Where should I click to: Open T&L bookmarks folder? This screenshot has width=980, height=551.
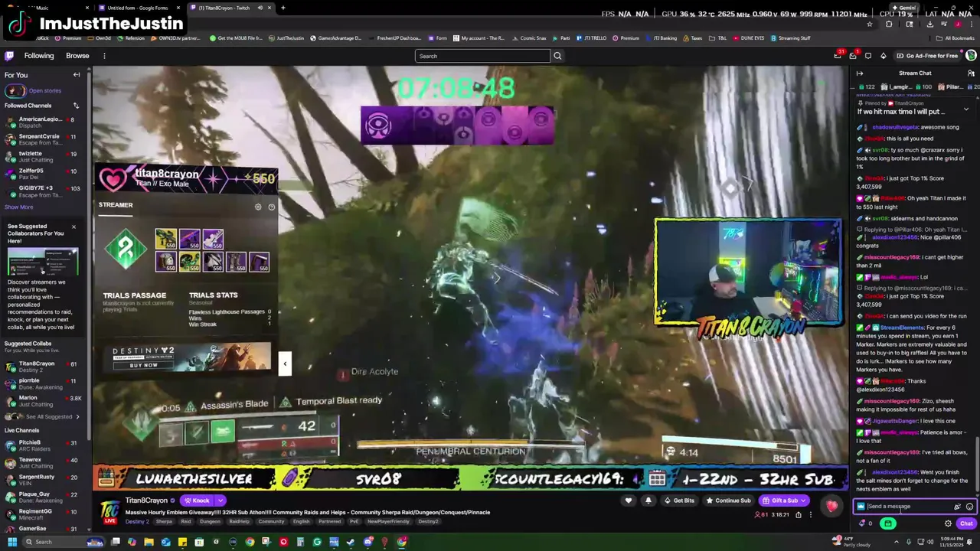(x=717, y=38)
